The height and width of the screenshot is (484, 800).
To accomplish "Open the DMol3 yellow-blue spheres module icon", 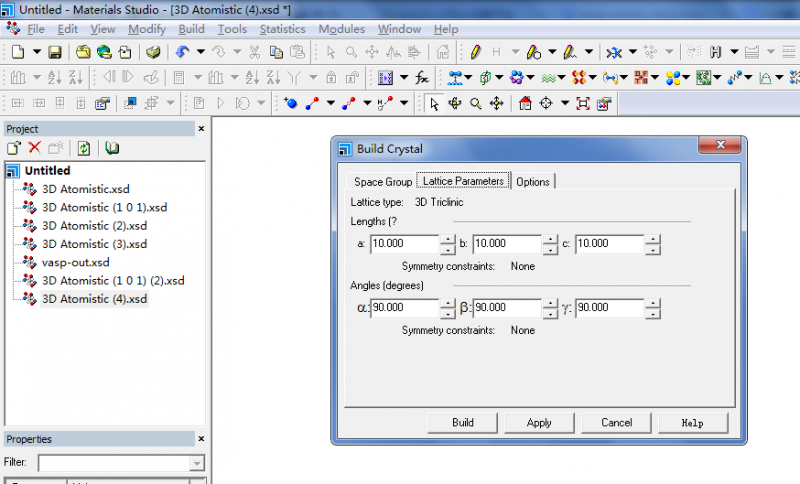I will pos(673,78).
